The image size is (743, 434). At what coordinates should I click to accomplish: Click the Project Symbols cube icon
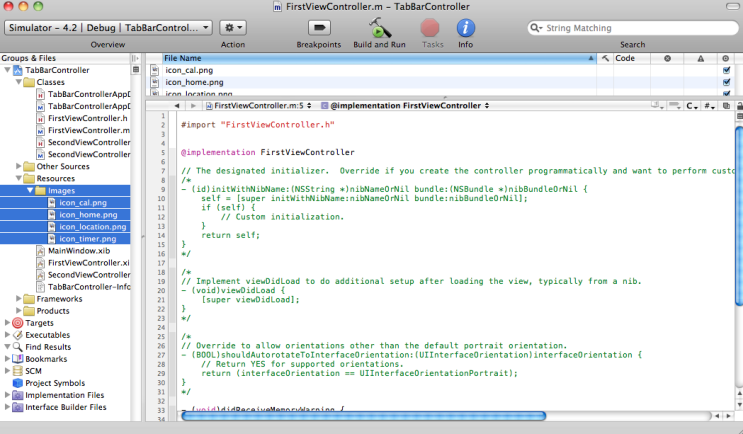[18, 383]
